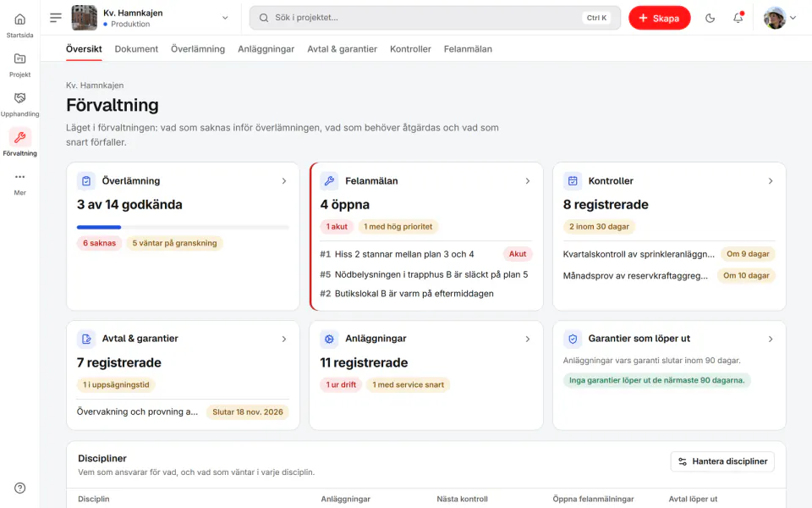Image resolution: width=812 pixels, height=508 pixels.
Task: Open Kvartalskontroll av sprinkleranläggning row
Action: [x=669, y=254]
